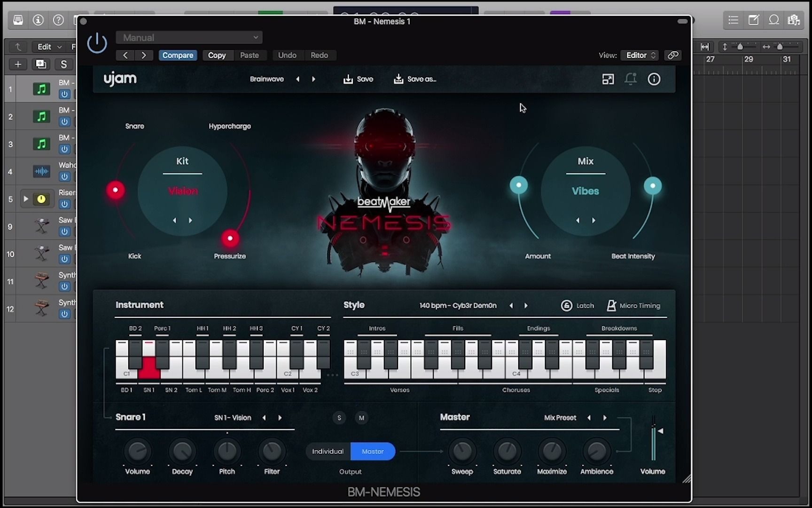812x508 pixels.
Task: Click the Compare button
Action: point(178,55)
